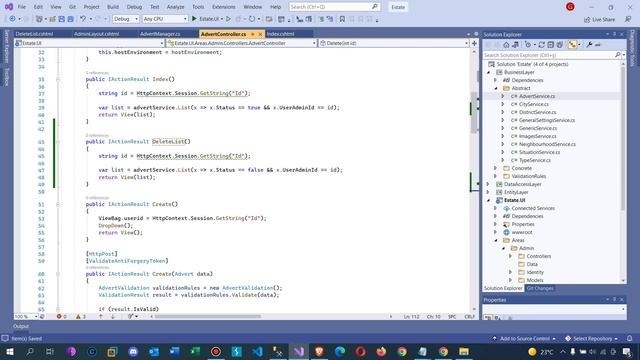This screenshot has width=640, height=360.
Task: Click Pending Changes Filter clock icon
Action: click(x=528, y=45)
